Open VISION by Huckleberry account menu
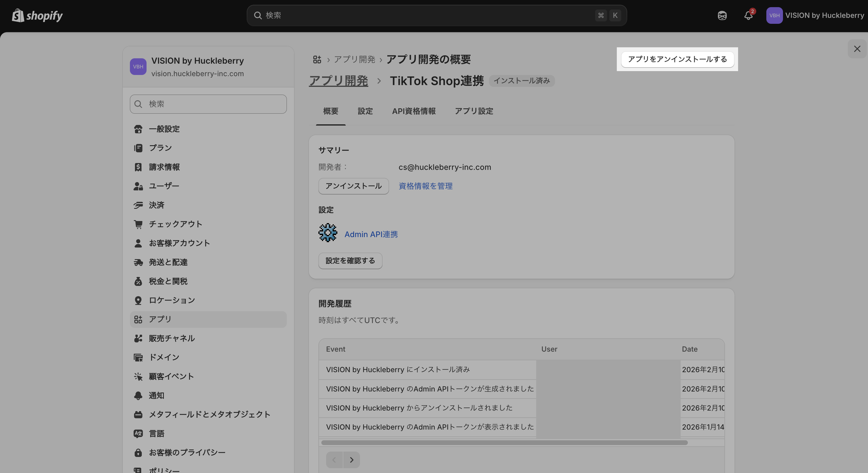The width and height of the screenshot is (868, 473). [x=815, y=15]
